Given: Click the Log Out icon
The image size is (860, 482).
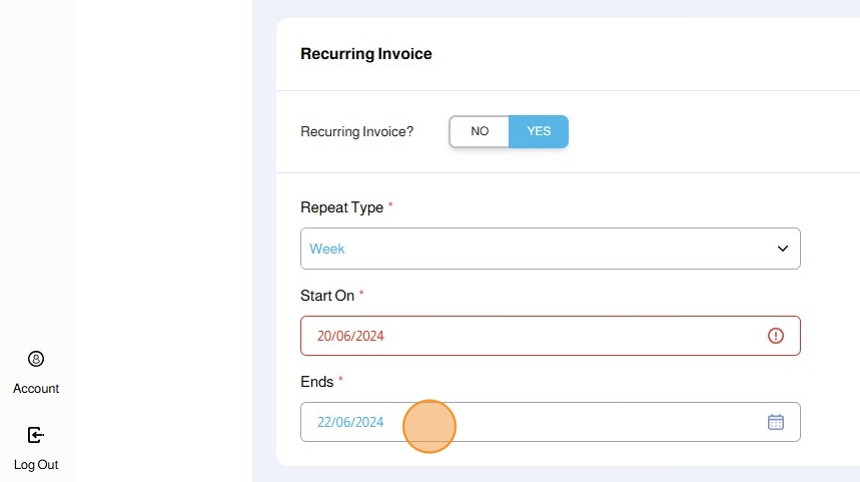Looking at the screenshot, I should tap(36, 435).
